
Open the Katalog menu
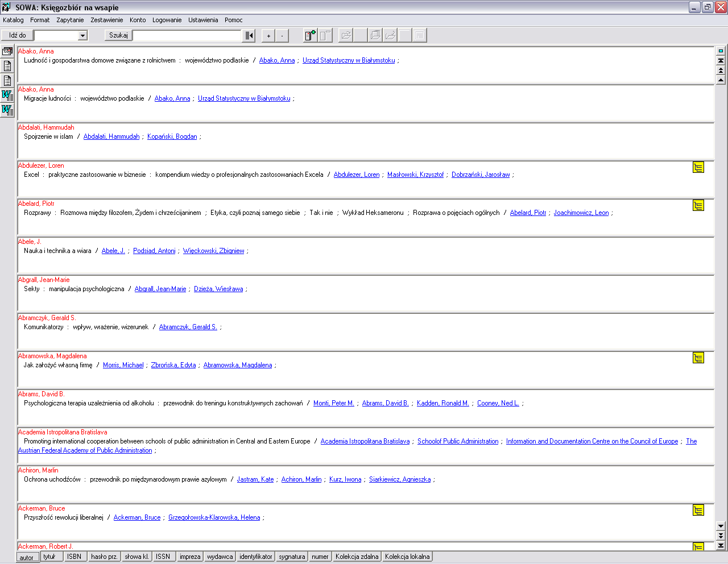tap(13, 20)
